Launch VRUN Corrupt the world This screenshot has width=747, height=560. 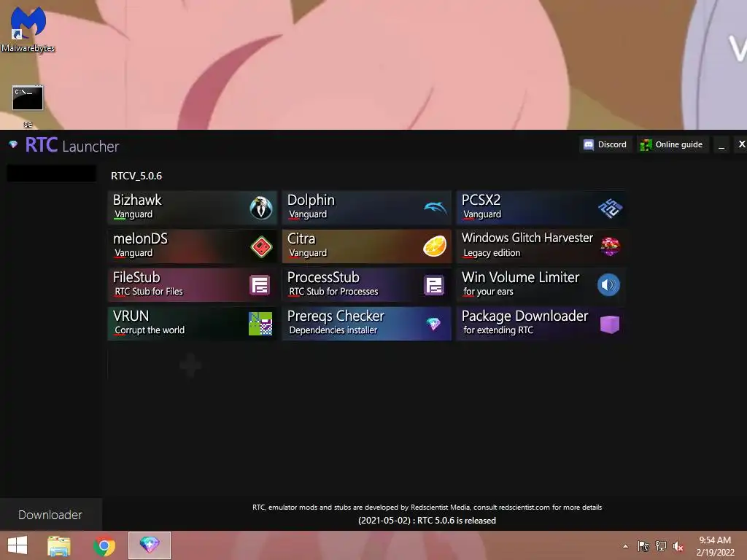coord(193,323)
